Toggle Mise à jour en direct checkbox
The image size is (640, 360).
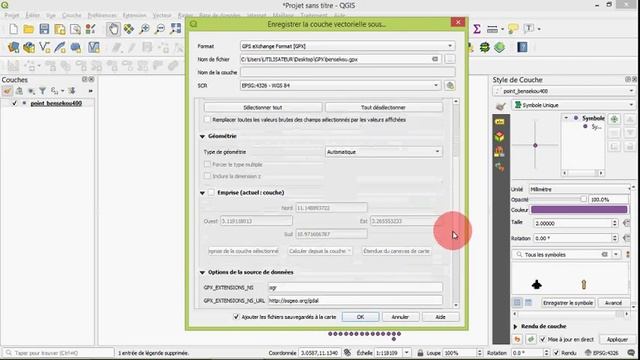[x=542, y=339]
